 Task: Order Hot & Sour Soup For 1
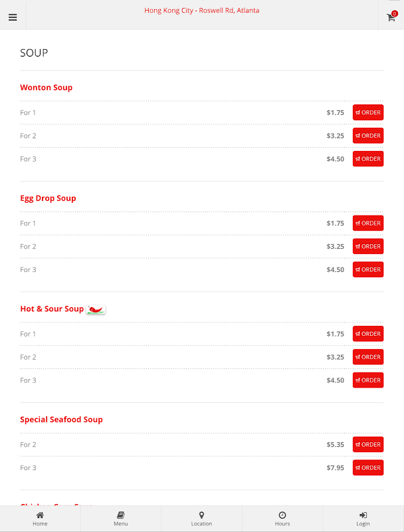(368, 334)
